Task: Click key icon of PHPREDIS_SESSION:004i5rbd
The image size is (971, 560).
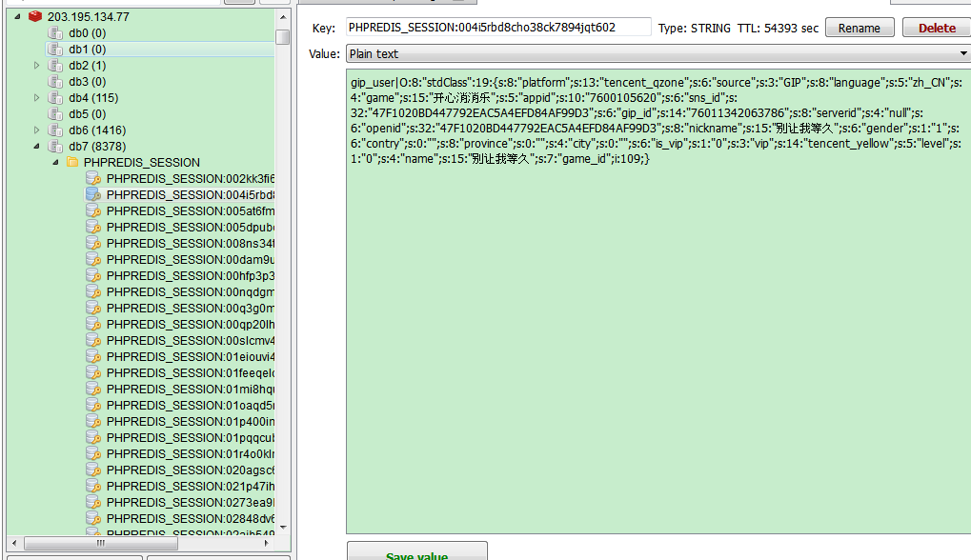Action: tap(93, 194)
